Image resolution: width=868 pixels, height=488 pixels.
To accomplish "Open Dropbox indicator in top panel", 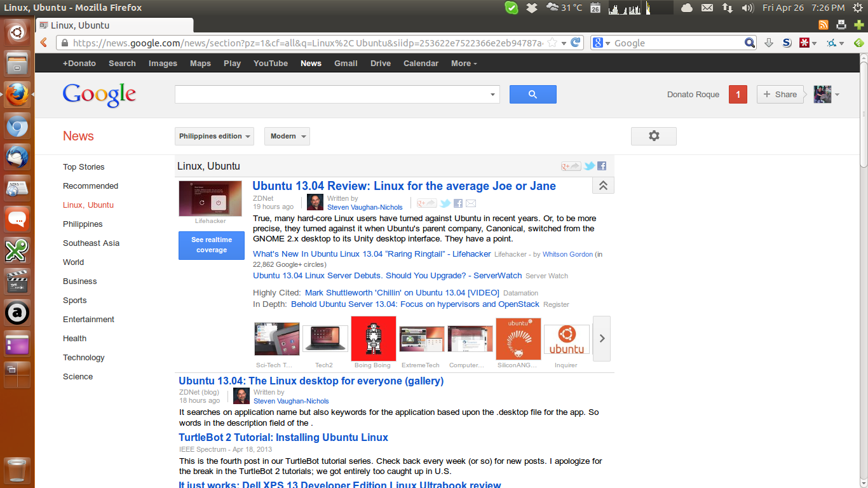I will pyautogui.click(x=532, y=8).
